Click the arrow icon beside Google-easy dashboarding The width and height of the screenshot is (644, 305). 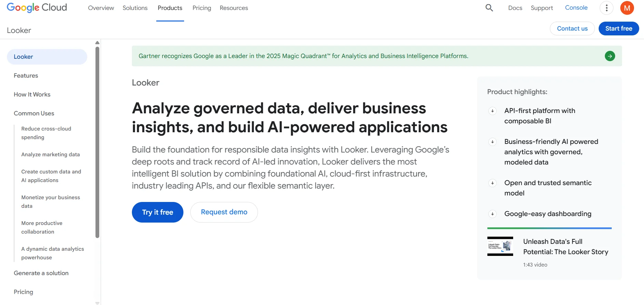tap(493, 214)
